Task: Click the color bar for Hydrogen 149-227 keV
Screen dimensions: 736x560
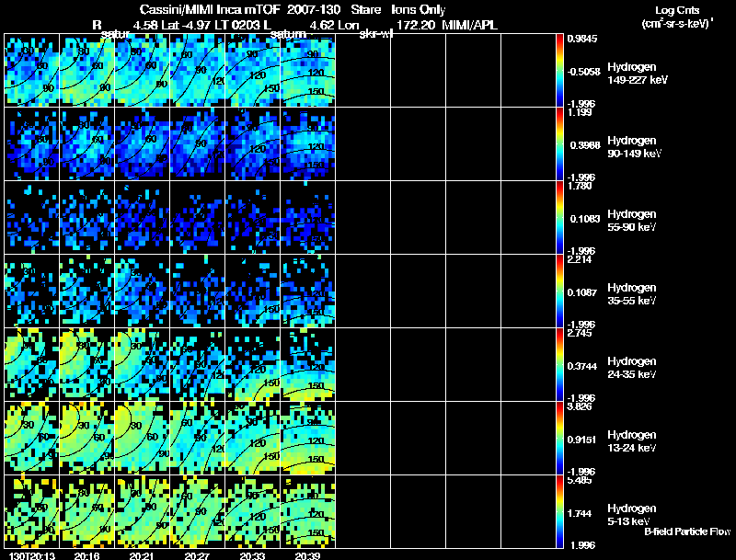Action: point(559,71)
